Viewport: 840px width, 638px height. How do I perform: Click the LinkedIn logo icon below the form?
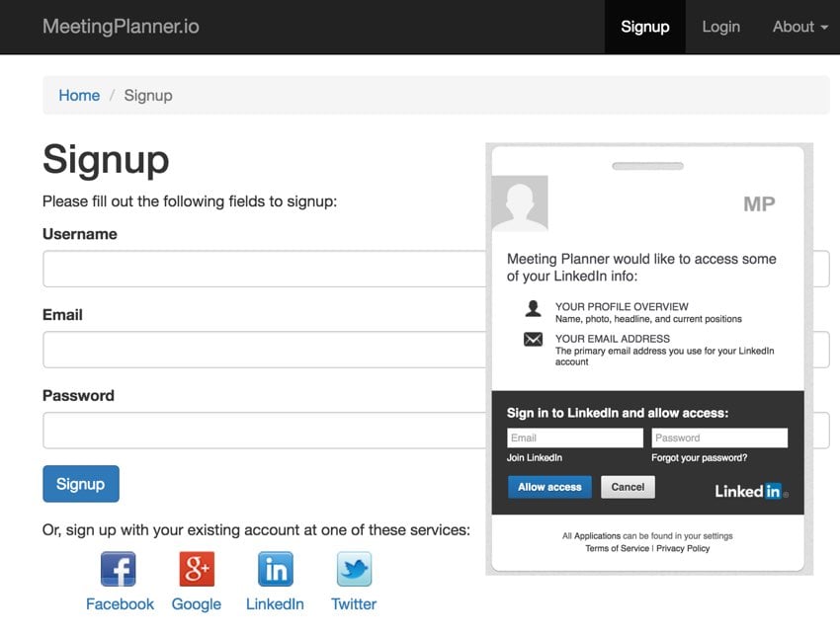[x=276, y=569]
